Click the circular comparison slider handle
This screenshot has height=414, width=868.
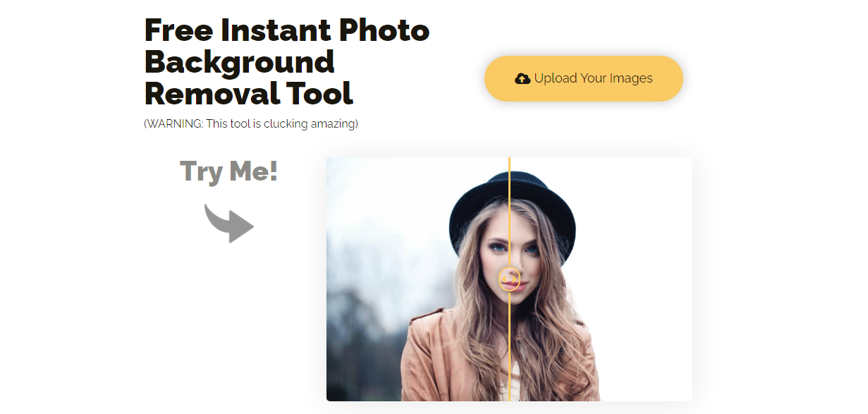tap(510, 279)
